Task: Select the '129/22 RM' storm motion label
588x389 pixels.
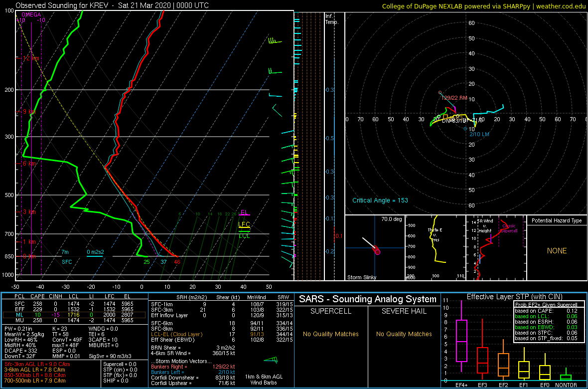Action: coord(454,98)
